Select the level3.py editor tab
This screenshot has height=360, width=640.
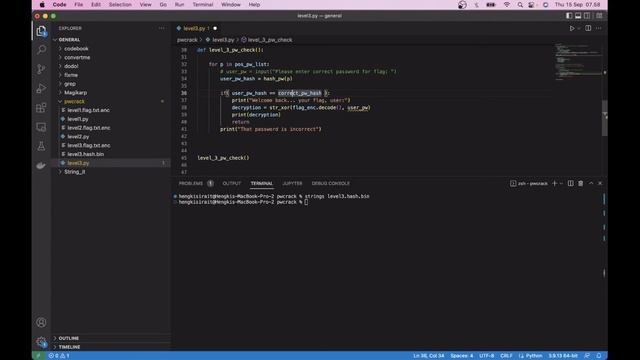pos(196,29)
